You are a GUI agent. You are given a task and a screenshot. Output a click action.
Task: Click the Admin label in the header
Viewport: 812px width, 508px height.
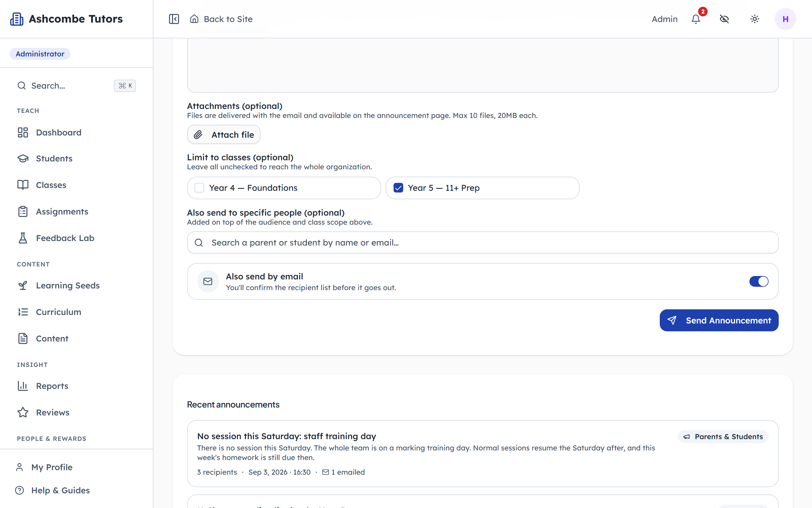click(664, 19)
